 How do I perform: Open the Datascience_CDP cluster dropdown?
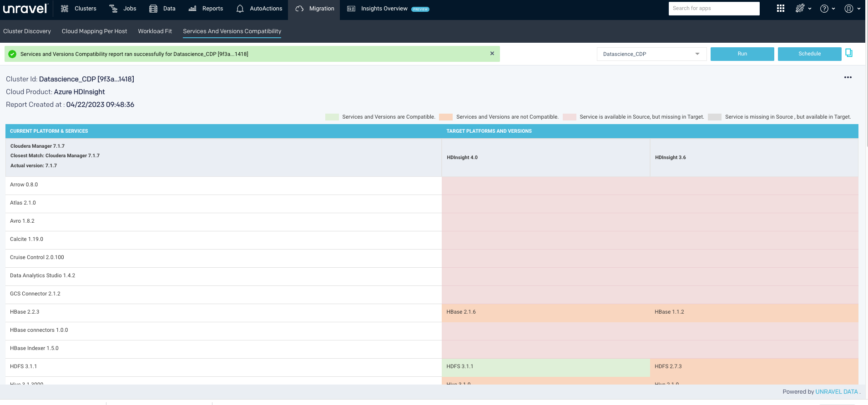pyautogui.click(x=651, y=54)
